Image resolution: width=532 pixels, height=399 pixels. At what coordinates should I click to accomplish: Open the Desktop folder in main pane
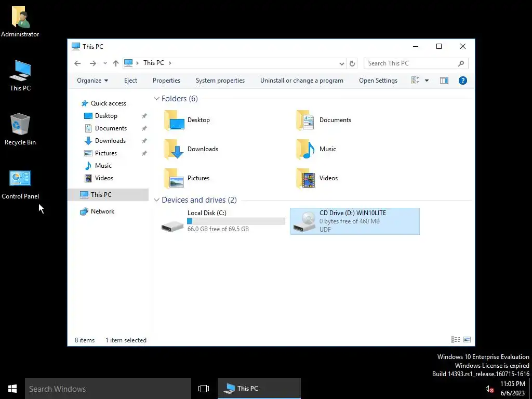[x=187, y=120]
